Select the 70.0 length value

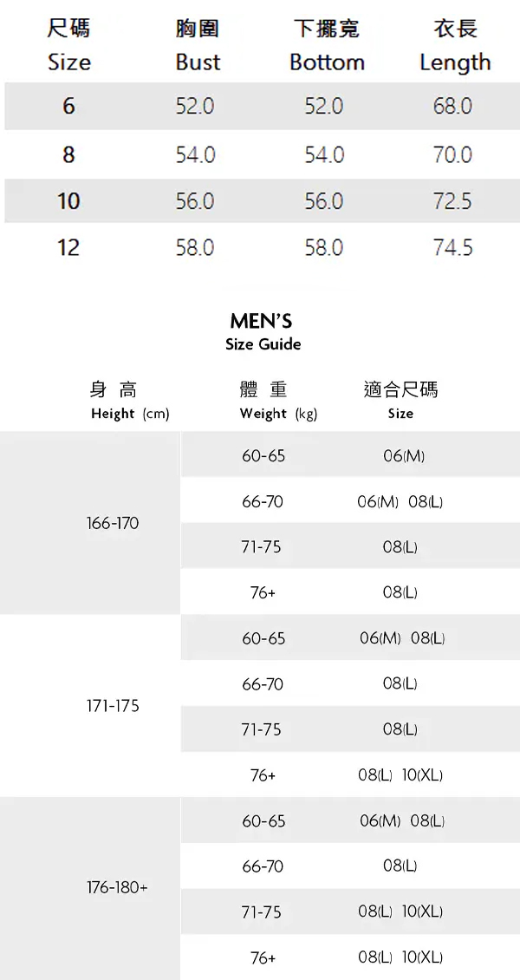(x=452, y=154)
